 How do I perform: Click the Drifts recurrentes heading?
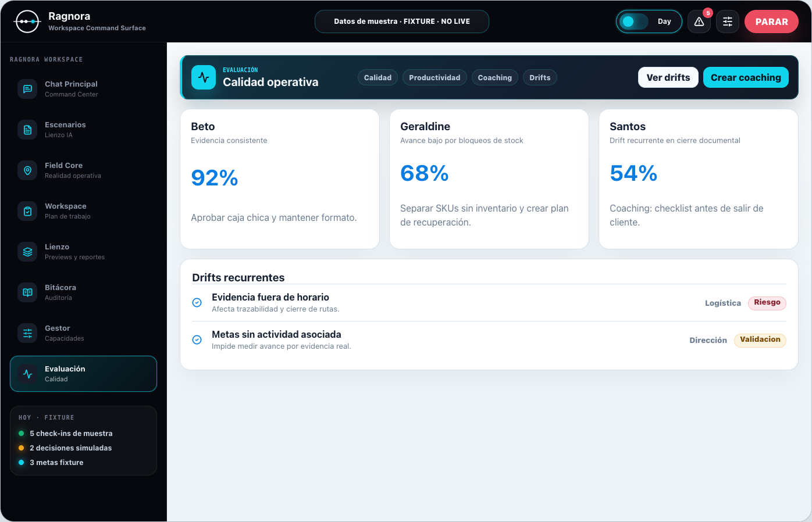click(238, 277)
